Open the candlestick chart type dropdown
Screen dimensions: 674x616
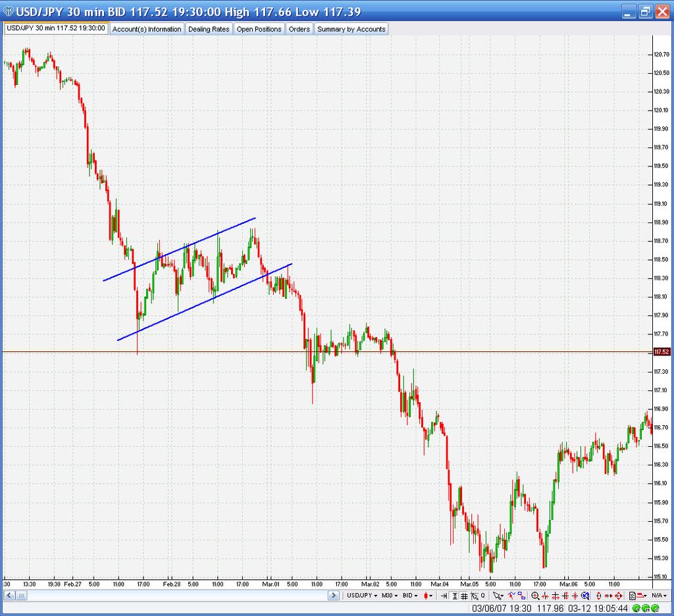(428, 596)
